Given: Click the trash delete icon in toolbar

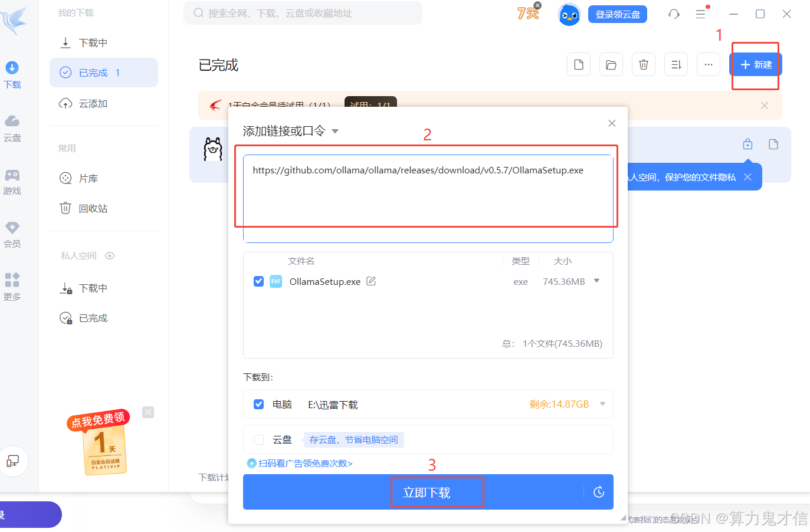Looking at the screenshot, I should point(644,64).
